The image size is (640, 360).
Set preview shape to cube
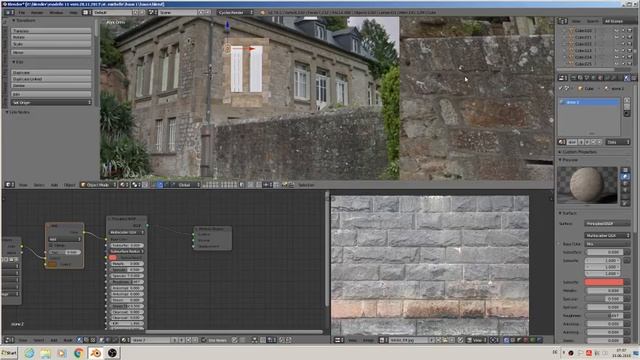pyautogui.click(x=625, y=184)
